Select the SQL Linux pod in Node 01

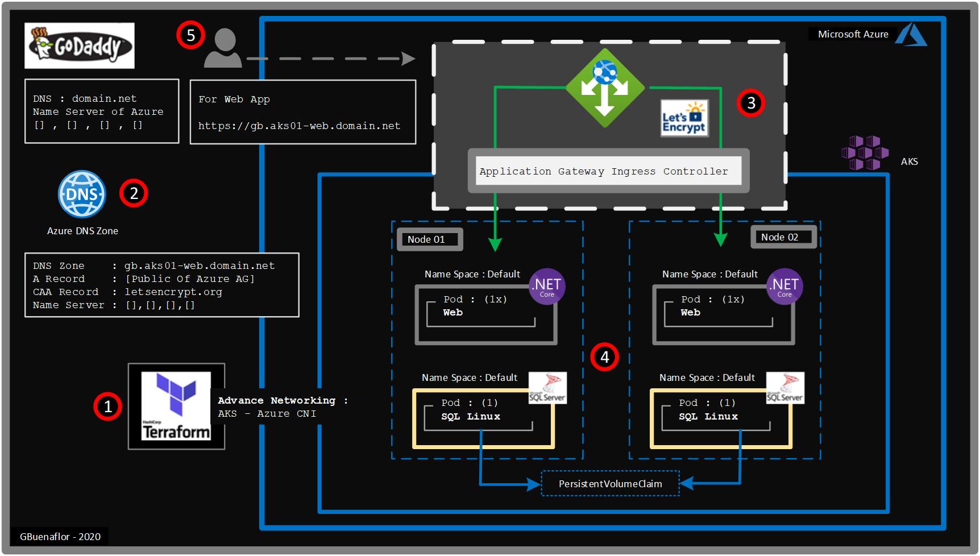click(483, 419)
